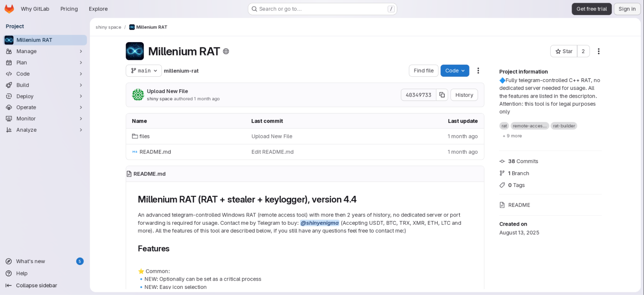This screenshot has height=295, width=644.
Task: Click the search magnifier icon
Action: 254,9
